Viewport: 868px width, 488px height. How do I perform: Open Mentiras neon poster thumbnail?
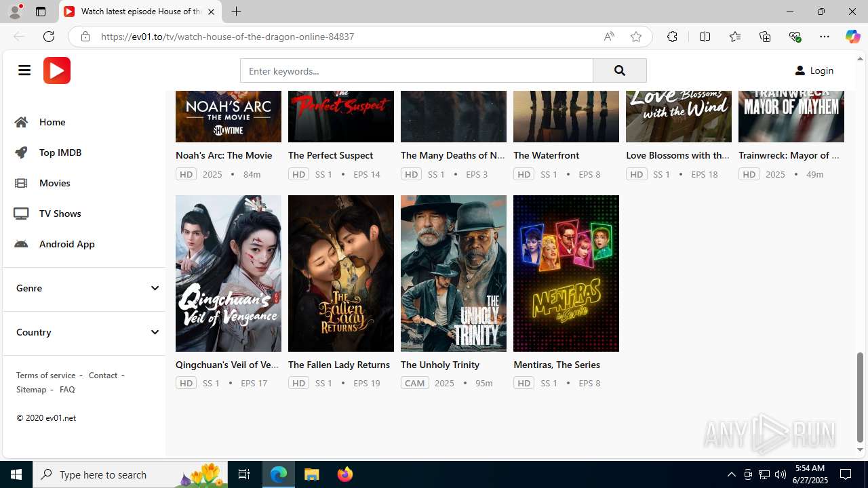coord(566,273)
